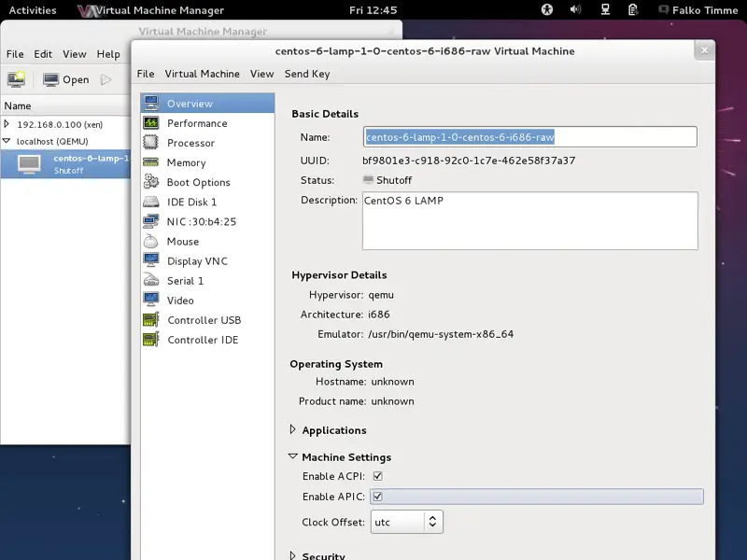Viewport: 747px width, 560px height.
Task: Click the Fri 12:45 clock
Action: point(373,10)
